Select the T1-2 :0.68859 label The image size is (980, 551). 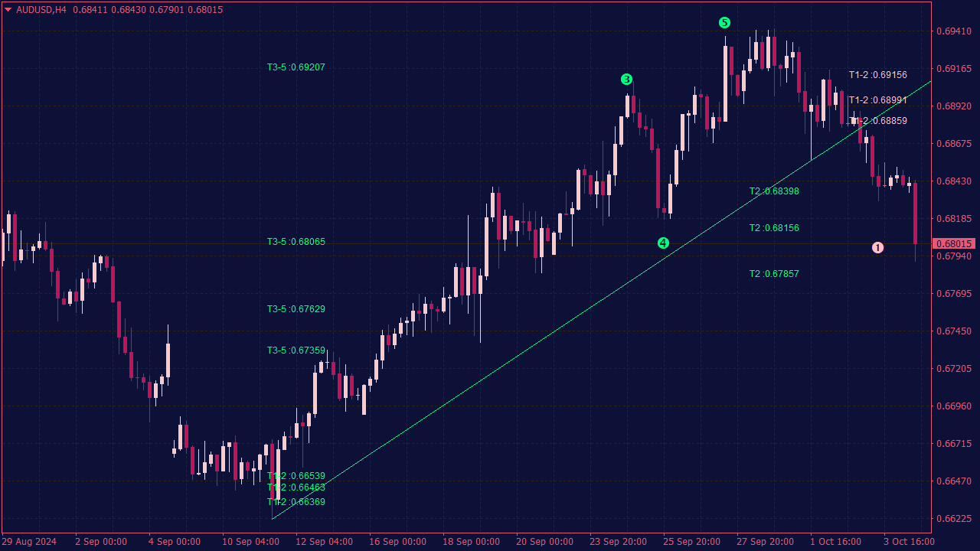(x=878, y=121)
